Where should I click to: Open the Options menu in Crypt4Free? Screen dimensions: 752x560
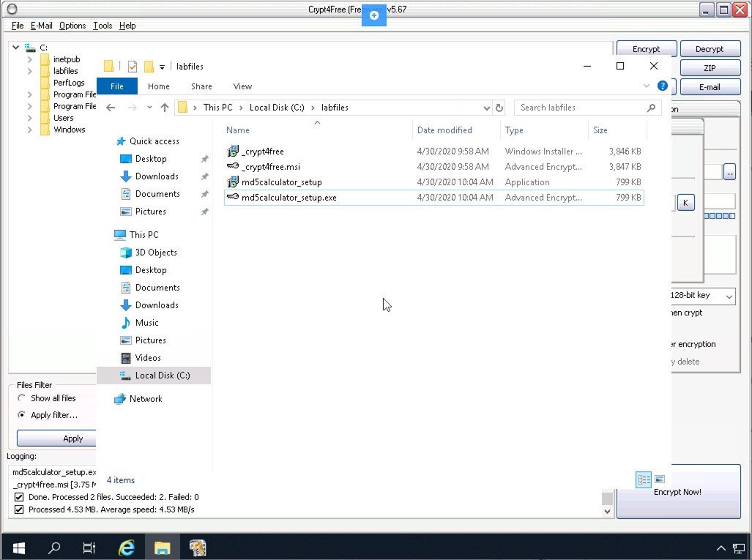point(72,26)
